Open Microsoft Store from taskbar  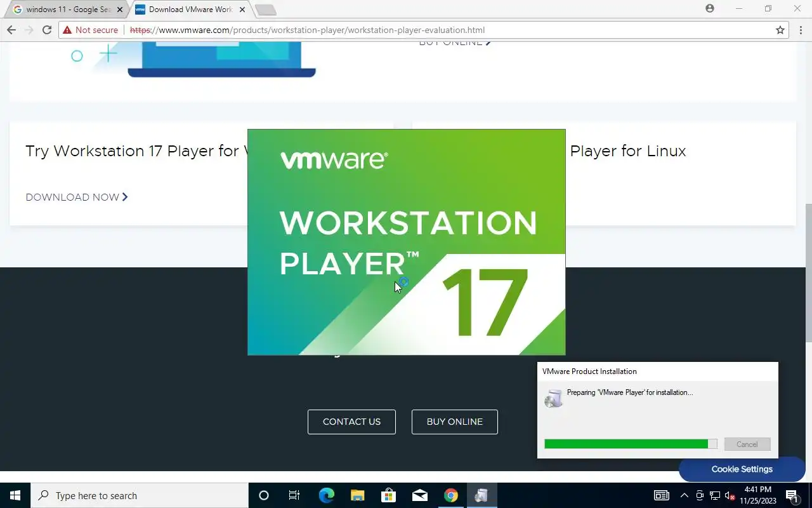(x=388, y=495)
